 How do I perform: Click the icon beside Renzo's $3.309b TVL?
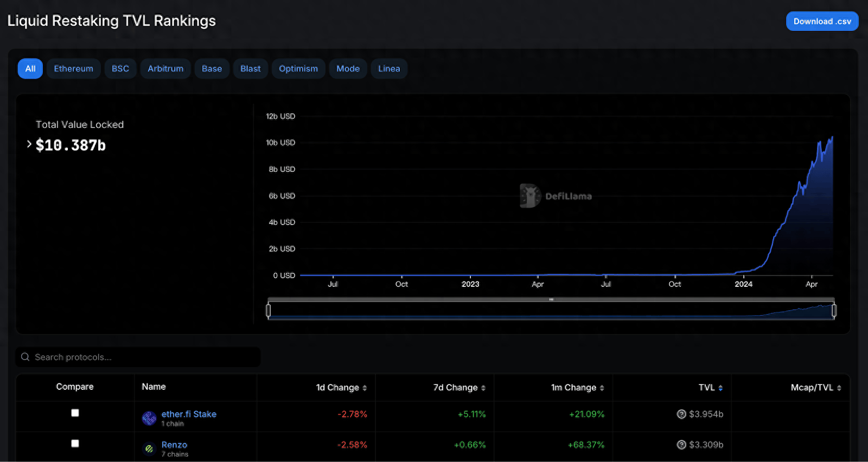pos(681,445)
